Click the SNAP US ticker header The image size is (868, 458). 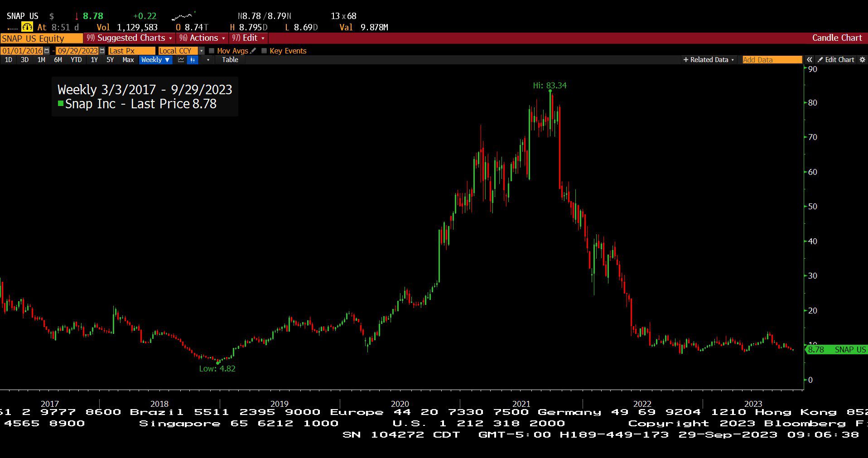tap(22, 16)
